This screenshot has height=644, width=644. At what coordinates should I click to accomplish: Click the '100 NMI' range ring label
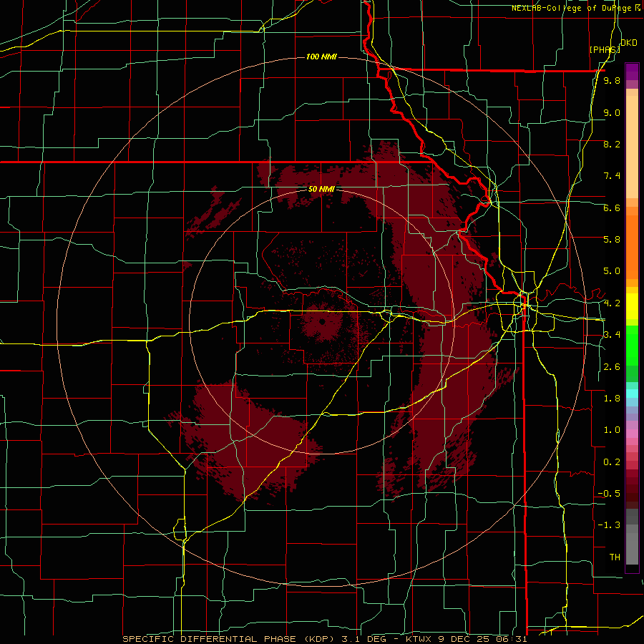click(321, 57)
